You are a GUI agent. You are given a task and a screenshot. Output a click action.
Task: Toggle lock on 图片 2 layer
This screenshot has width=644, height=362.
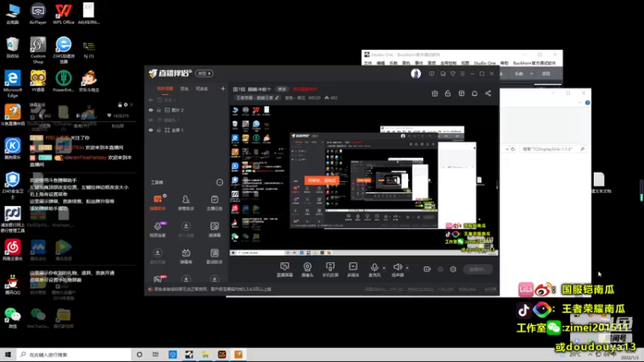(159, 110)
